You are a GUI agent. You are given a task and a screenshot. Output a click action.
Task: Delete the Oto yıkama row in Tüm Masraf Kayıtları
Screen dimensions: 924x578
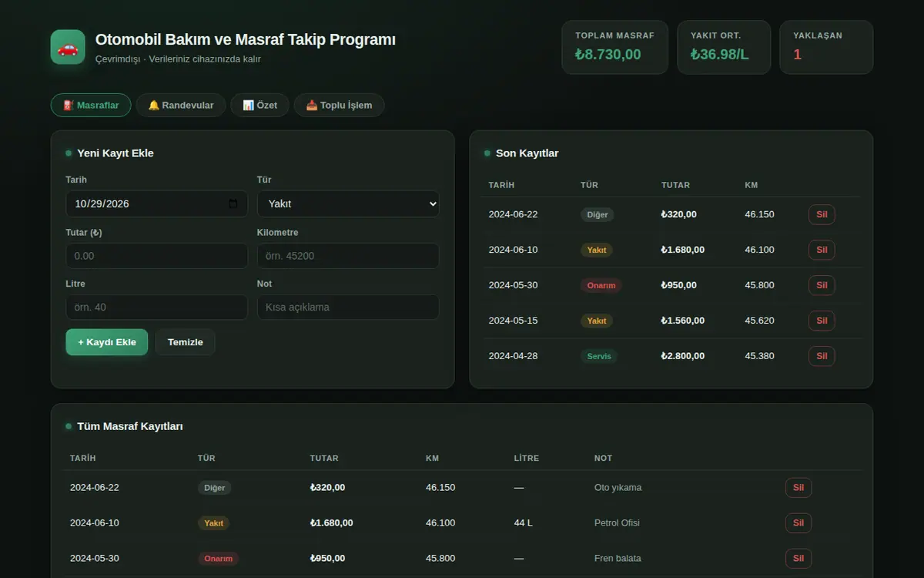point(798,488)
